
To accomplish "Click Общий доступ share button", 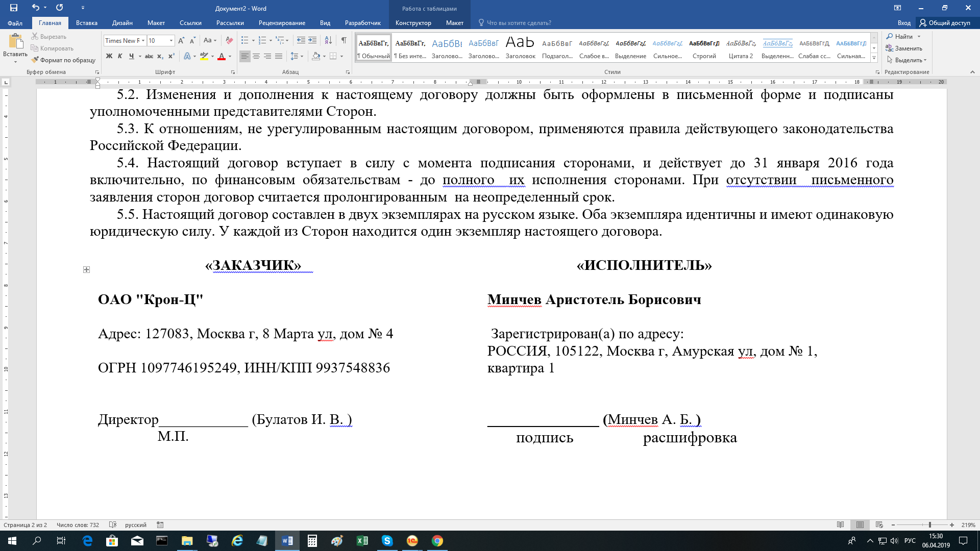I will (x=945, y=23).
